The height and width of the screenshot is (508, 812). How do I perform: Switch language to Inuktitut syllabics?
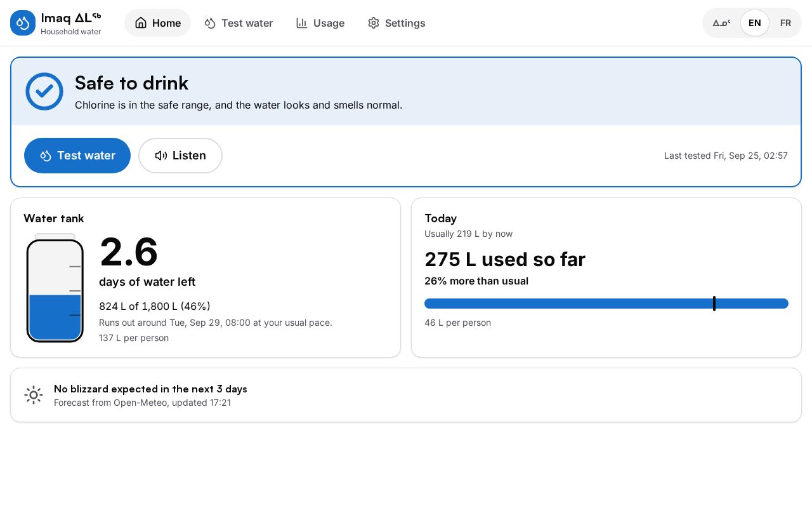click(x=722, y=23)
